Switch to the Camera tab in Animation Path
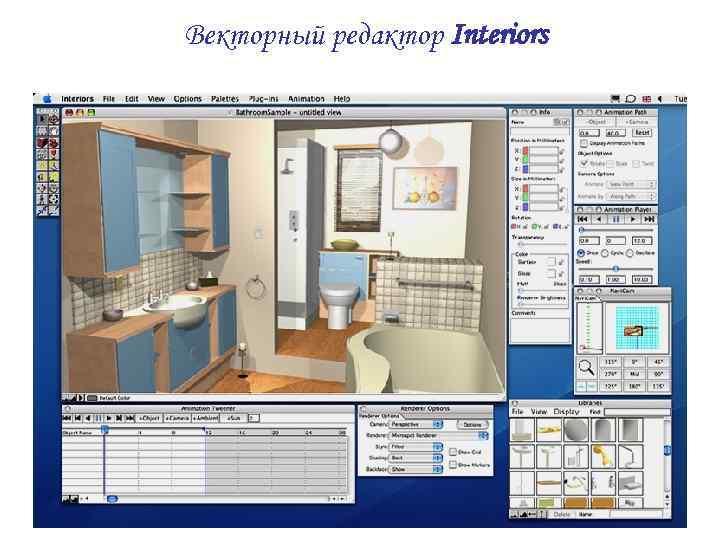Viewport: 720px width, 540px height. [636, 122]
